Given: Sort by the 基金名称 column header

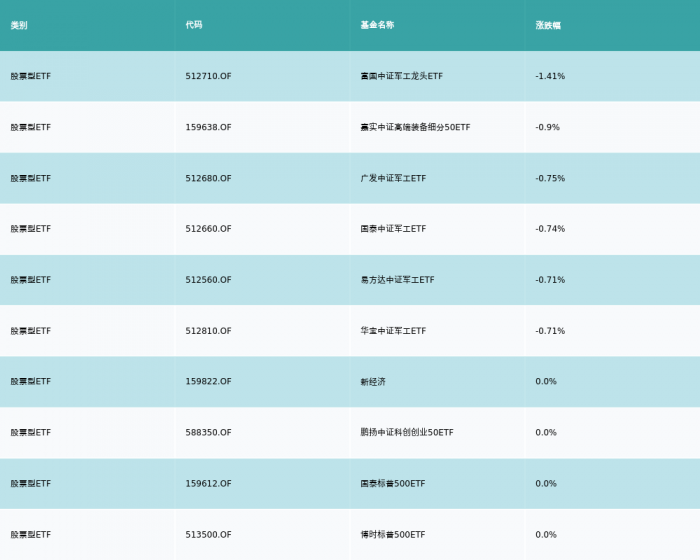Looking at the screenshot, I should pos(377,25).
